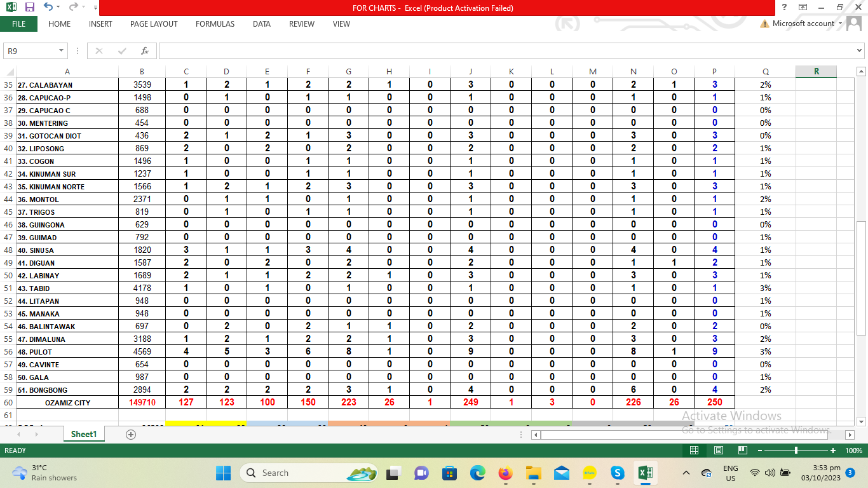
Task: Open the HOME ribbon tab
Action: pos(59,24)
